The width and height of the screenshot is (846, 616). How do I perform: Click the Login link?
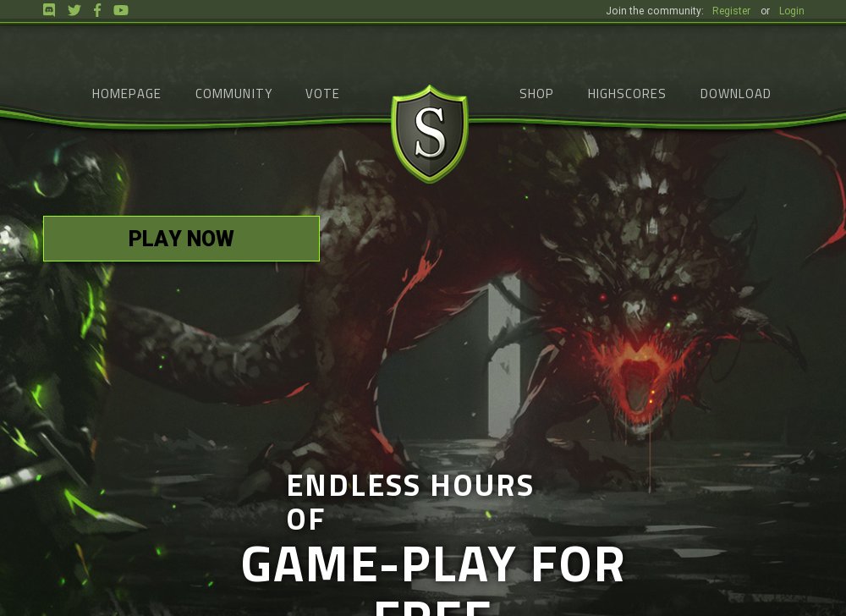tap(792, 11)
